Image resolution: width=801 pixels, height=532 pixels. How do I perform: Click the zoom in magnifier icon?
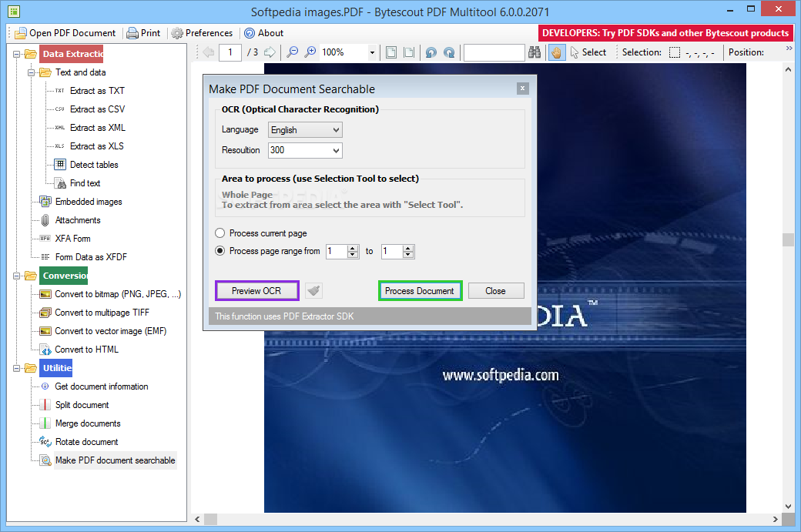(x=310, y=52)
